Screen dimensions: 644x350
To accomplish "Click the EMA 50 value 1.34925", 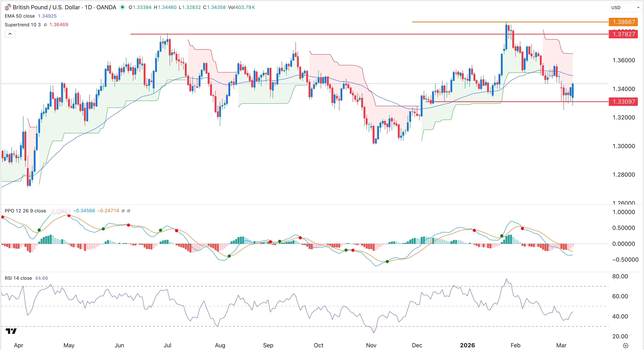I will coord(47,16).
